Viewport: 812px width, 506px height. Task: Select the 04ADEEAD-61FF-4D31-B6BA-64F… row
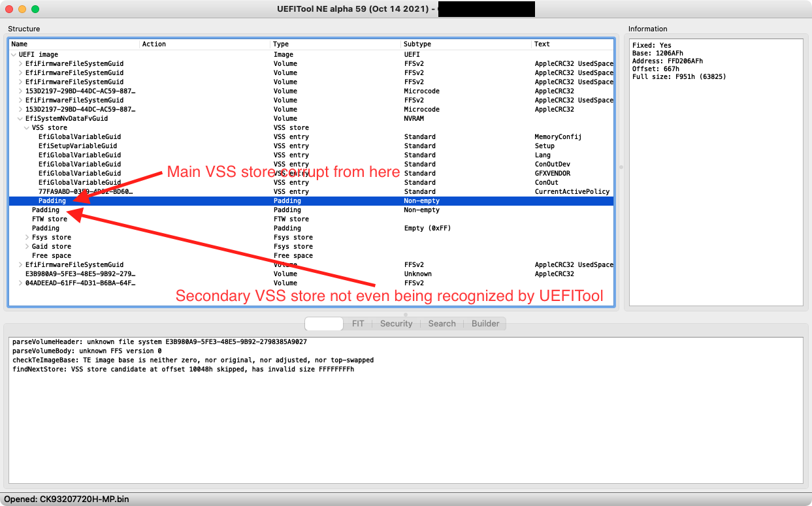point(312,283)
